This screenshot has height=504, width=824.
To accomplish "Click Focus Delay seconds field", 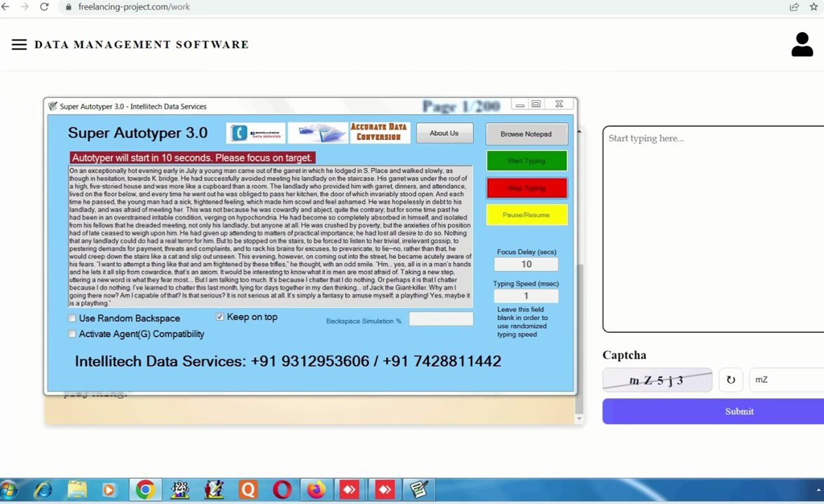I will click(x=526, y=264).
